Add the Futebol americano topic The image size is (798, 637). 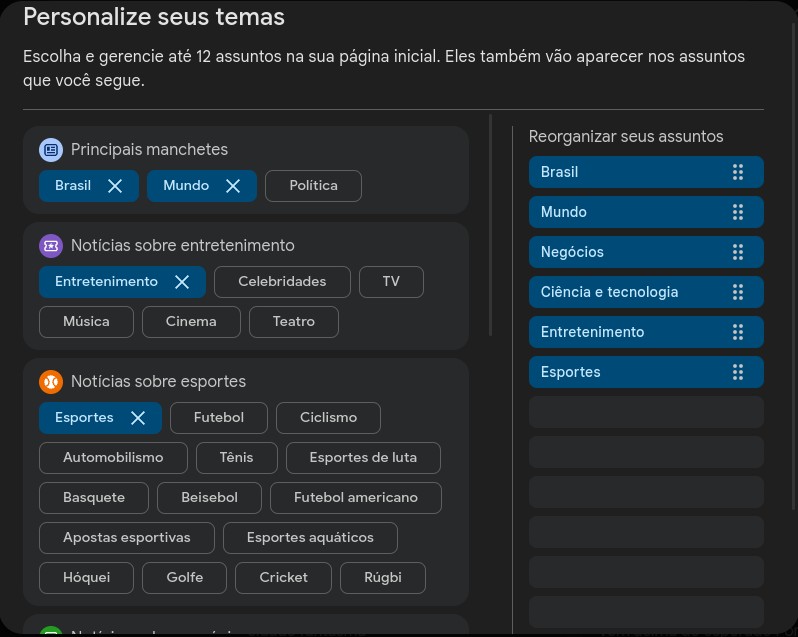click(355, 498)
